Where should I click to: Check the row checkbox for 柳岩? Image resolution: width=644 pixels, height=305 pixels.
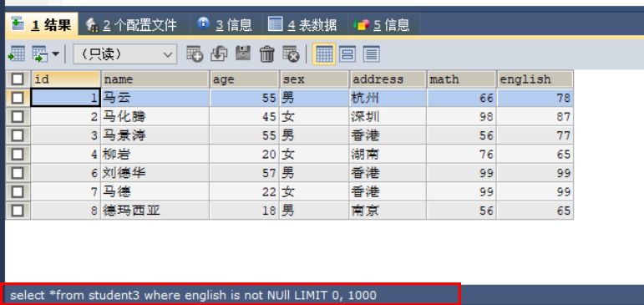click(18, 154)
